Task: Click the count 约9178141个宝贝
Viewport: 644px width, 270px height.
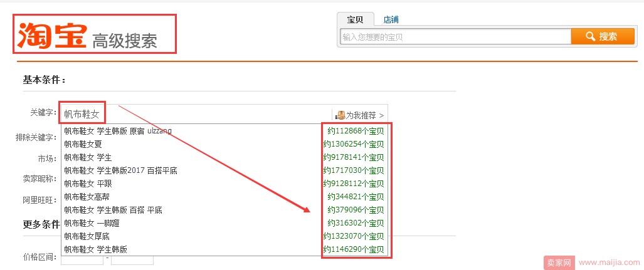Action: (x=354, y=157)
